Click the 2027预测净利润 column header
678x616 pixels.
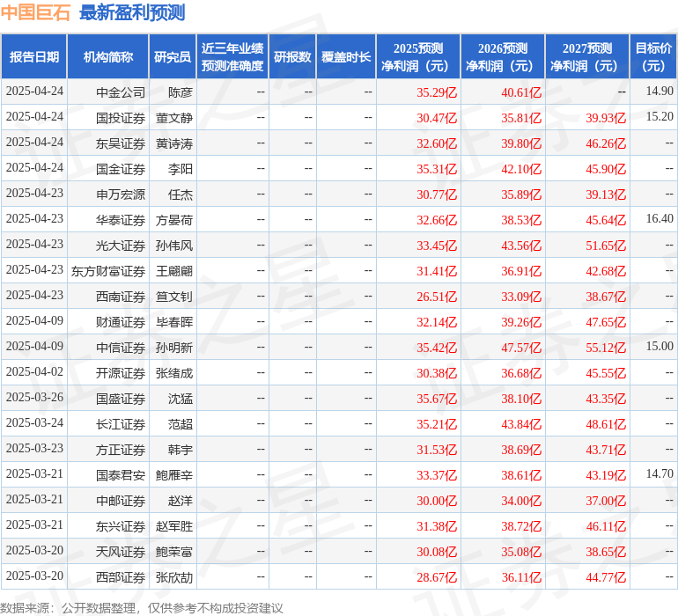[587, 56]
